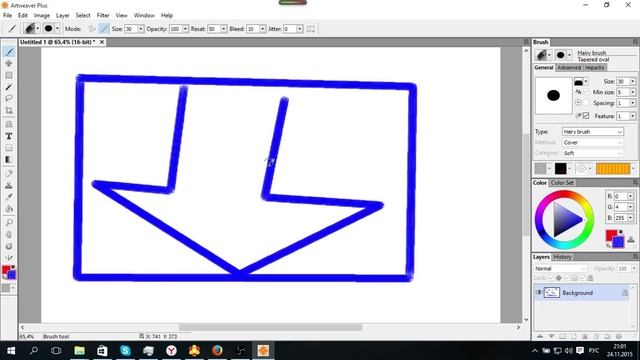Click the move layer down arrow icon
Screen dimensions: 640x360
[x=551, y=336]
